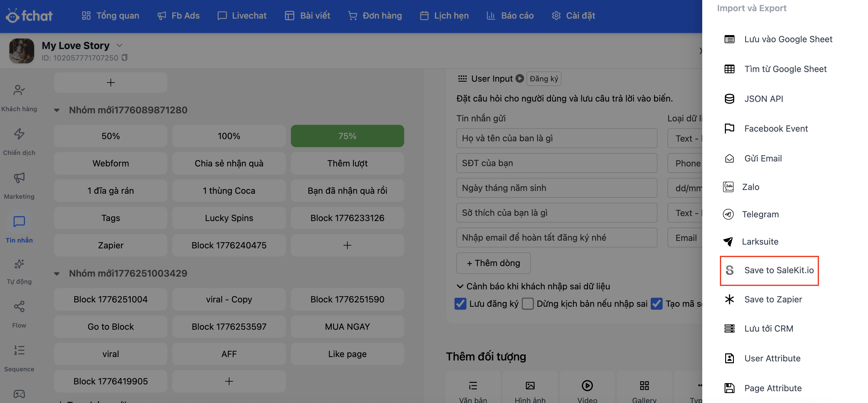Click the + Thêm dòng button
This screenshot has width=868, height=403.
point(493,263)
